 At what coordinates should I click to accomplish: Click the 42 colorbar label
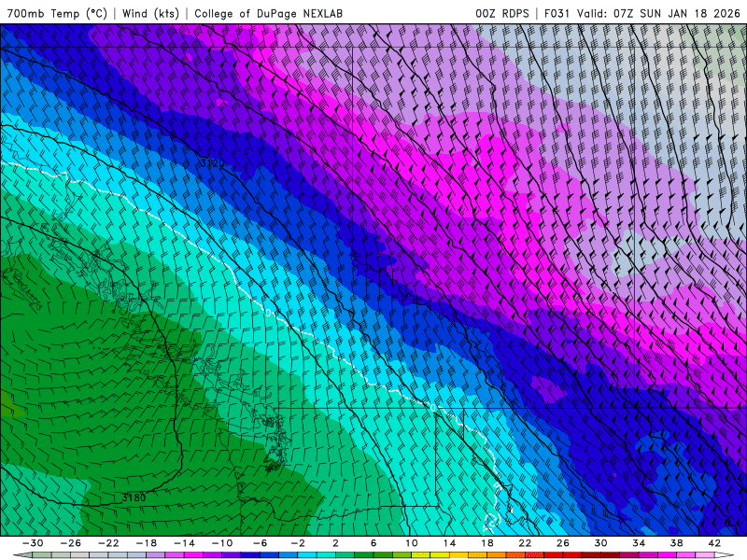(714, 543)
